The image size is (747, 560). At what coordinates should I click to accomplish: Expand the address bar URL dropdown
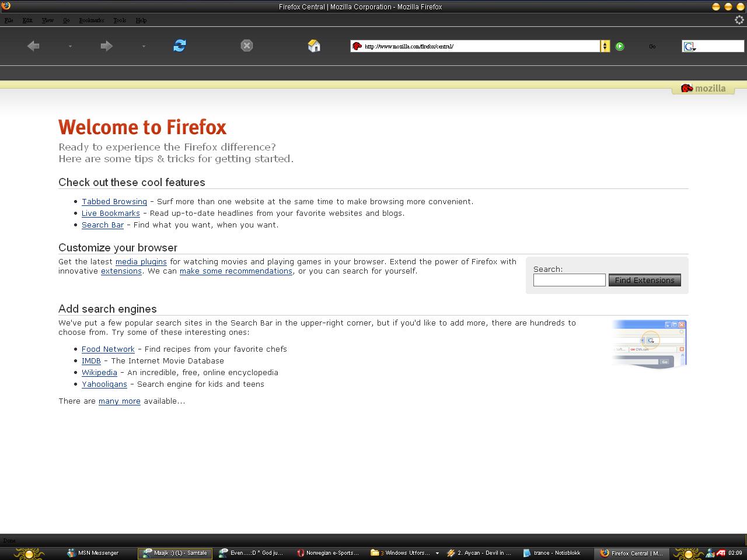pos(605,46)
